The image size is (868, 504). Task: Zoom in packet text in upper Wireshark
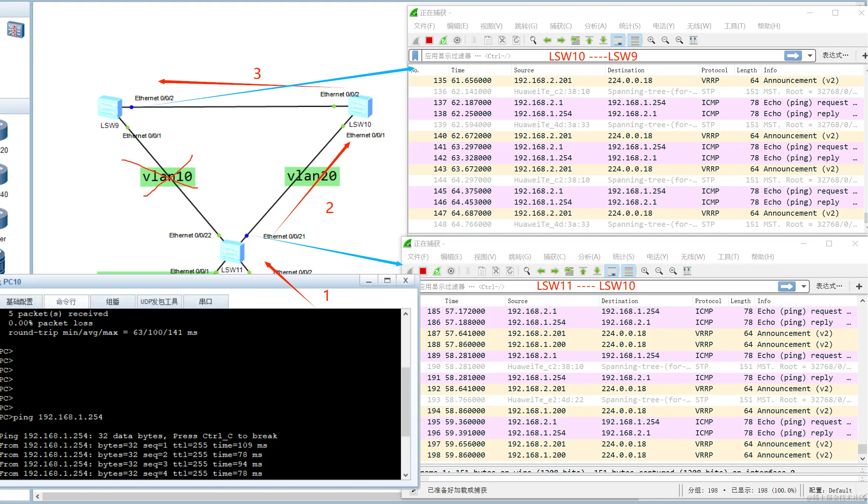pyautogui.click(x=651, y=40)
